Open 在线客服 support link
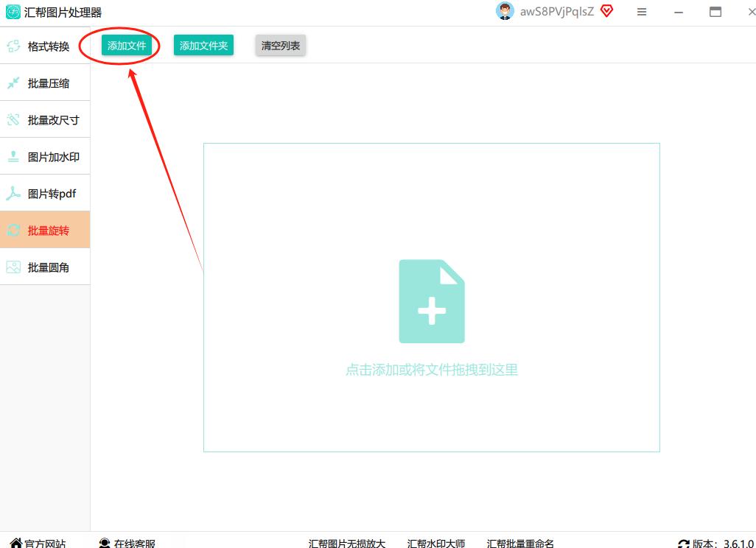 (x=135, y=544)
